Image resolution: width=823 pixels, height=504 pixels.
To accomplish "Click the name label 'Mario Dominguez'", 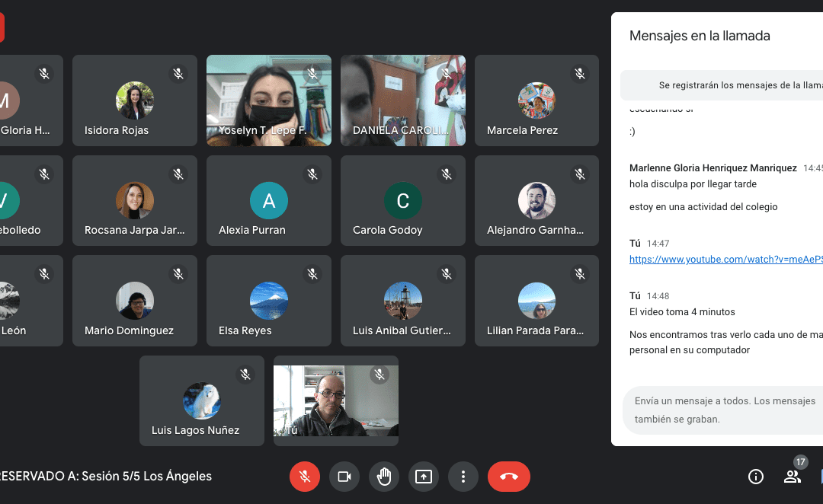I will coord(129,330).
